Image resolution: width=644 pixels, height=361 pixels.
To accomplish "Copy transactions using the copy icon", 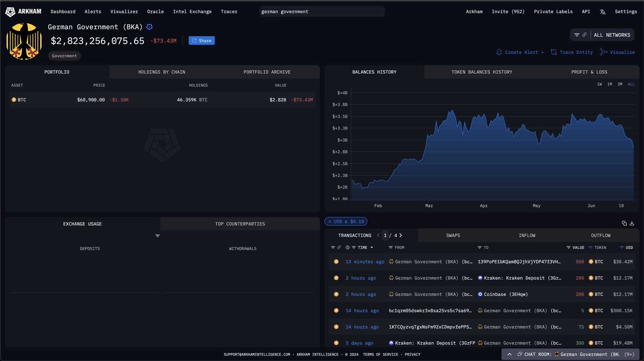I will [624, 223].
